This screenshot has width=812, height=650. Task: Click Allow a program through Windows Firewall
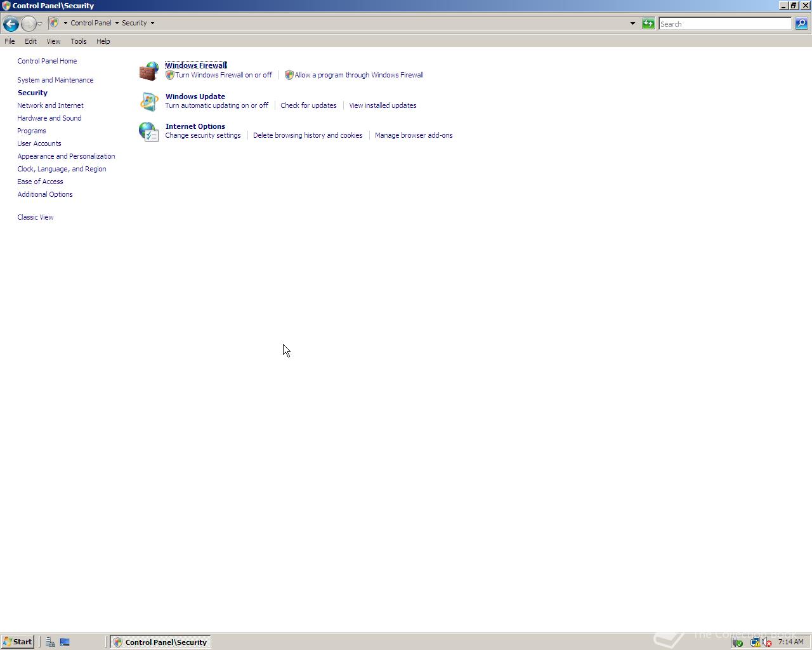tap(359, 75)
